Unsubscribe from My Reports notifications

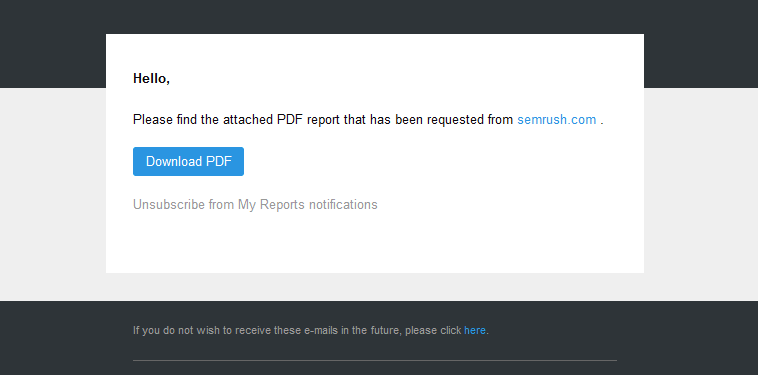[x=255, y=205]
